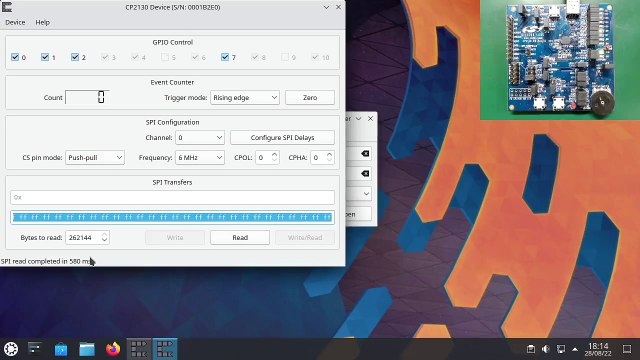Toggle GPIO 9 checkbox
Viewport: 640px width, 360px height.
(x=285, y=57)
